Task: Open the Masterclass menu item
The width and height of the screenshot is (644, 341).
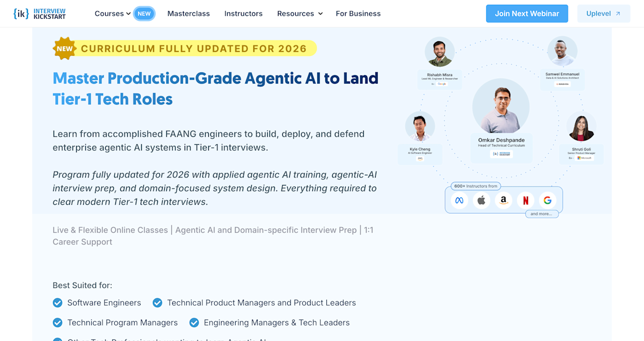Action: point(188,13)
